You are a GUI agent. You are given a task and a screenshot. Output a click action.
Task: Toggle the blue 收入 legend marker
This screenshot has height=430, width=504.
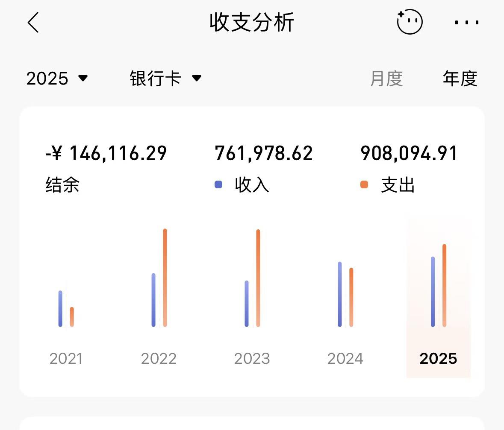point(218,185)
